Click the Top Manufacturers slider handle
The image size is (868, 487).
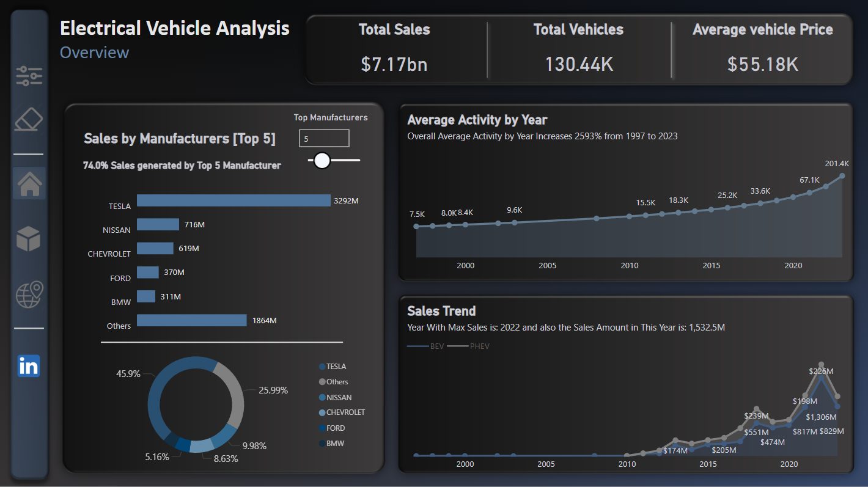coord(322,161)
